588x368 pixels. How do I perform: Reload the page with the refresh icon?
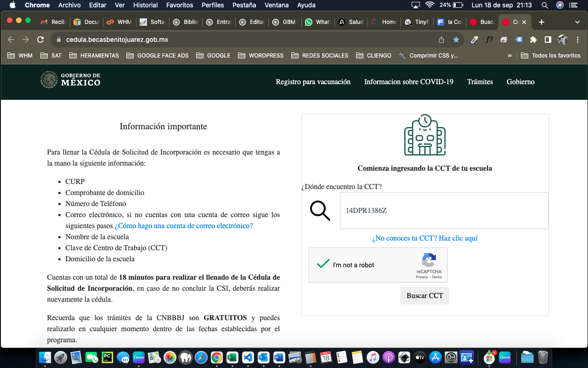point(40,40)
